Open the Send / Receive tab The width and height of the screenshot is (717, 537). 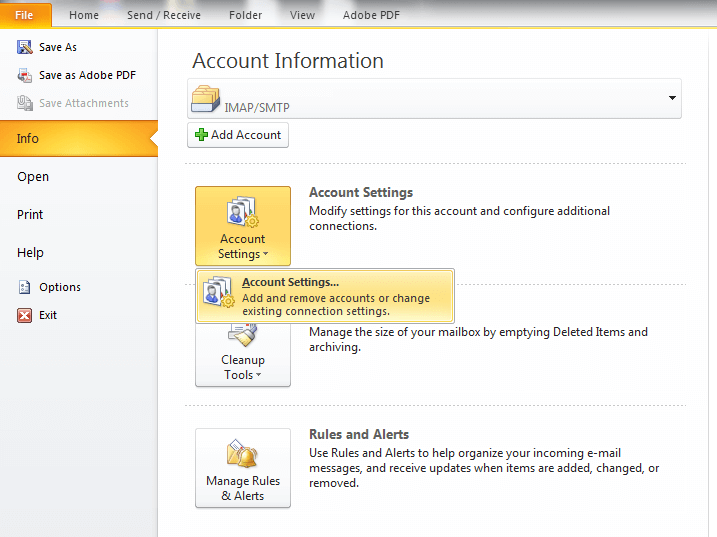[x=164, y=15]
